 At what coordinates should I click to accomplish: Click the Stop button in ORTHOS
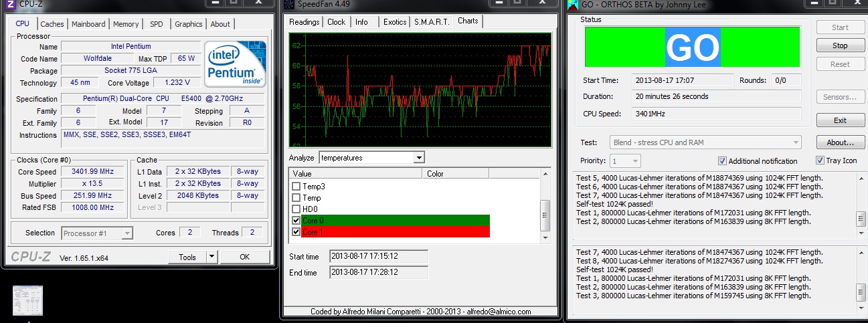(x=840, y=45)
